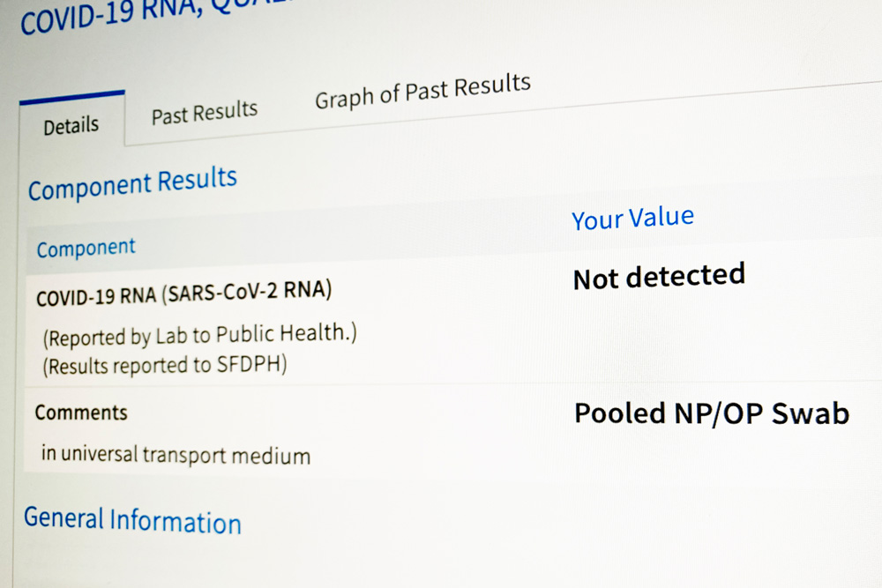The image size is (882, 588).
Task: Click the Your Value column header
Action: pos(632,218)
